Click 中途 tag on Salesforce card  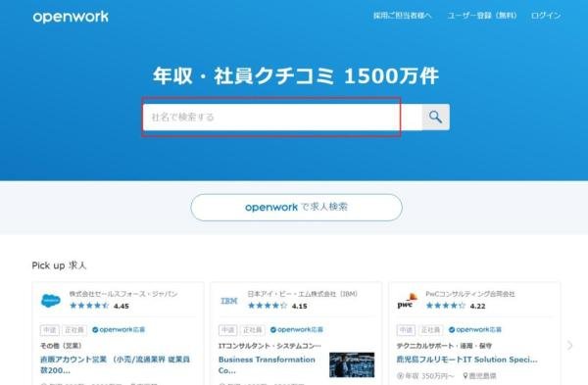tap(50, 330)
